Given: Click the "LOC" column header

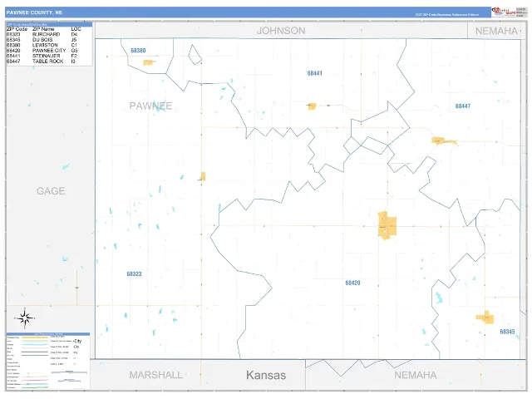Looking at the screenshot, I should coord(76,29).
